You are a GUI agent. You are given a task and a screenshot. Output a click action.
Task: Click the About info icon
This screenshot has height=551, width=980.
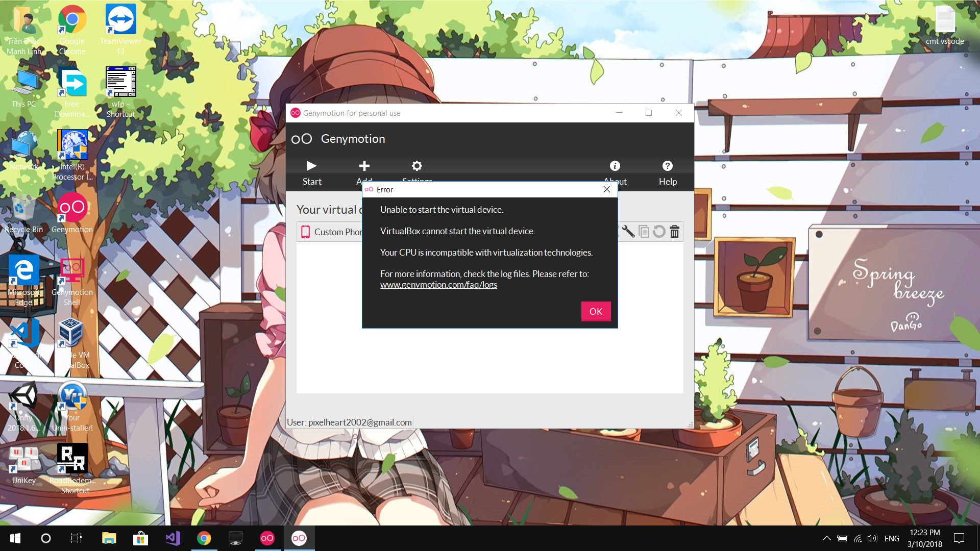(615, 166)
